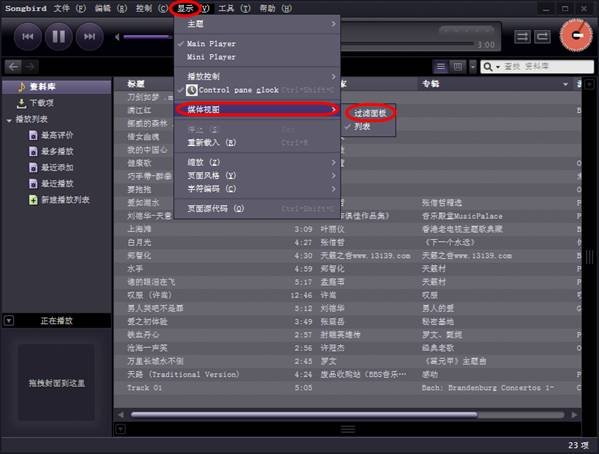Collapse the 播放列表 tree section
This screenshot has height=454, width=599.
9,120
